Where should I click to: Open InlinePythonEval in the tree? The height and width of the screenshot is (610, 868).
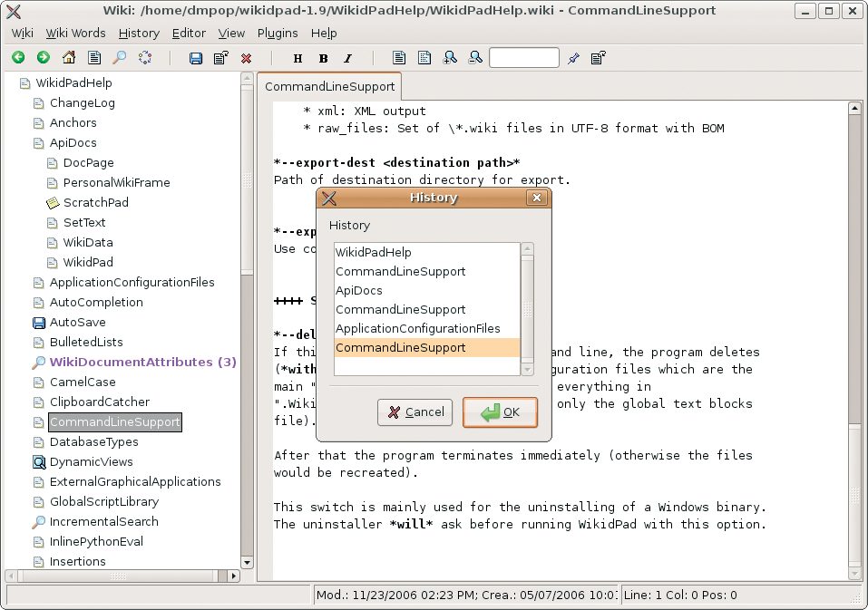96,541
